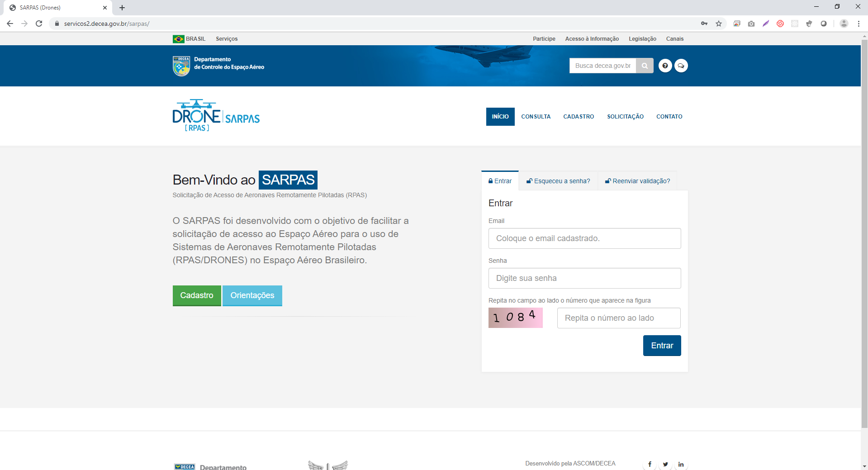Viewport: 868px width, 470px height.
Task: Click the cast-style extension icon
Action: click(x=737, y=24)
